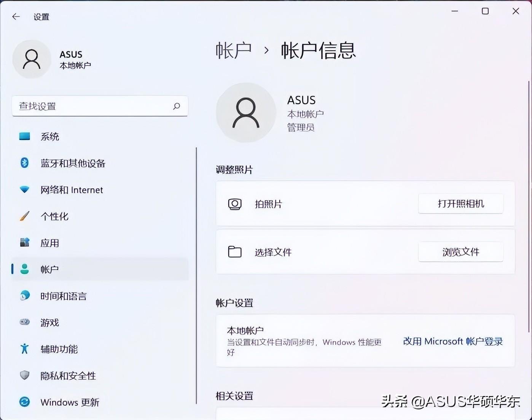Click the ASUS sidebar profile avatar
Screen dimensions: 532x420
[32, 59]
